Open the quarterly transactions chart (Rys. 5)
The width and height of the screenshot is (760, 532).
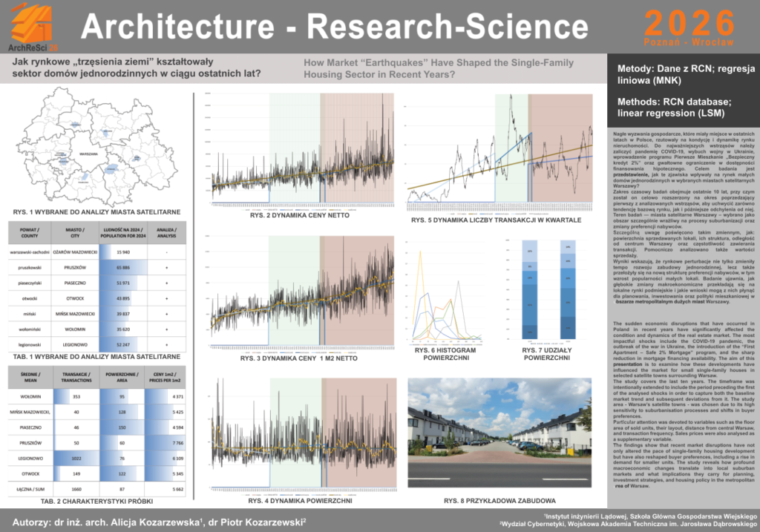(x=499, y=151)
